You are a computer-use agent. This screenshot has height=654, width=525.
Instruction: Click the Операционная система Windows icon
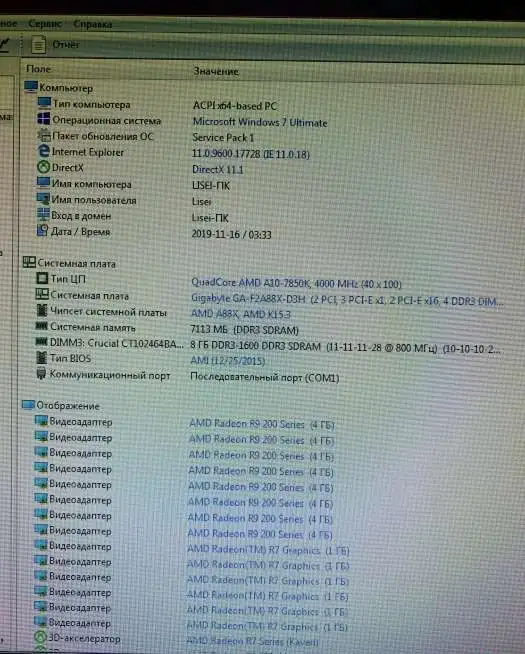(x=44, y=119)
